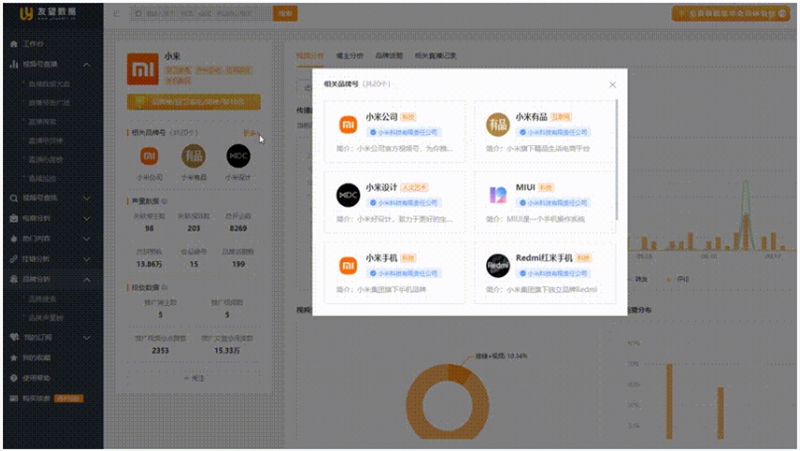The height and width of the screenshot is (451, 800).
Task: Click the orange search button
Action: coord(285,14)
